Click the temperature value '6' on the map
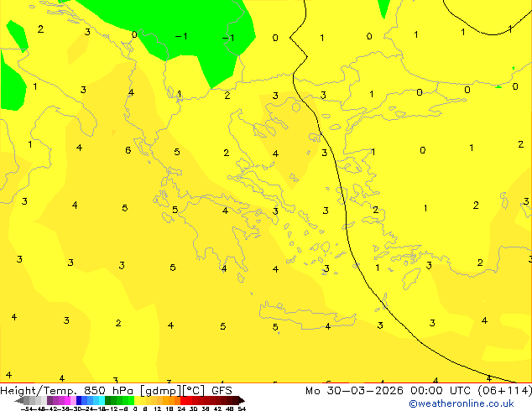This screenshot has height=411, width=532. point(128,150)
